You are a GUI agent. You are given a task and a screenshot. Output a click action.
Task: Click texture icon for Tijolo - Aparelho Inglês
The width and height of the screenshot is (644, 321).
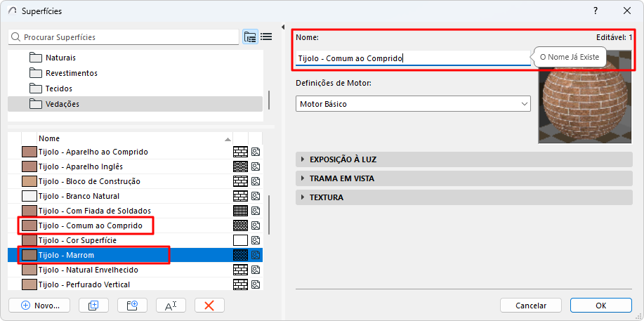pos(256,166)
